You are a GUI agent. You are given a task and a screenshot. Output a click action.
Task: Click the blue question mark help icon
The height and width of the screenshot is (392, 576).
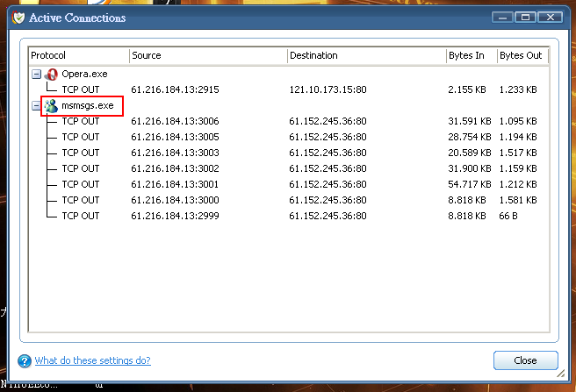25,360
